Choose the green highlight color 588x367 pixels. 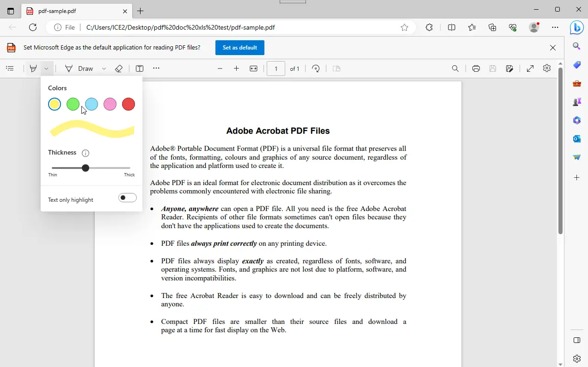pyautogui.click(x=73, y=104)
